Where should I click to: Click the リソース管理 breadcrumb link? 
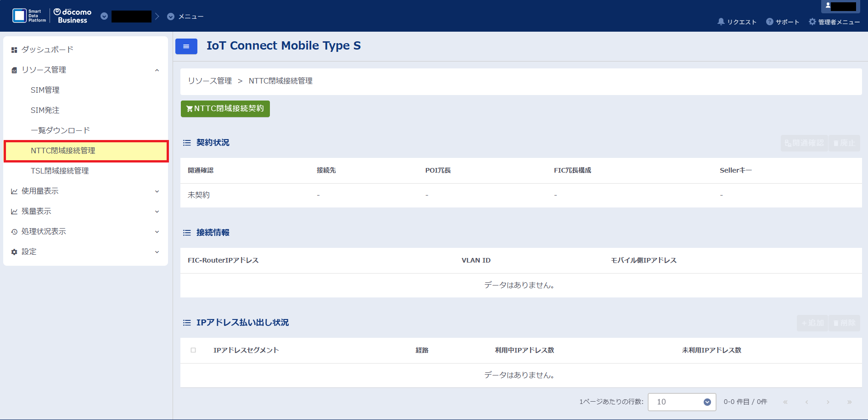click(x=210, y=81)
